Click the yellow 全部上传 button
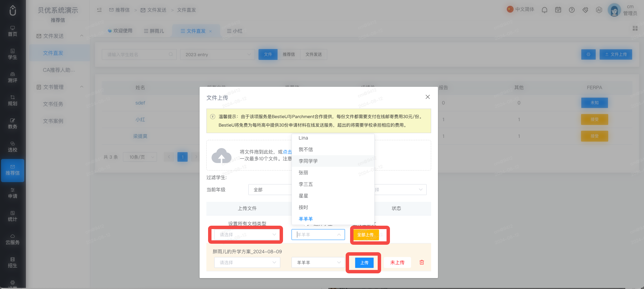 pyautogui.click(x=365, y=235)
